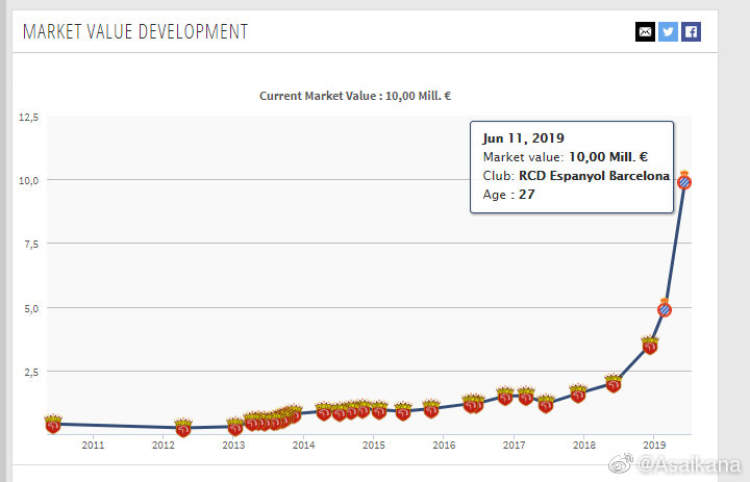Click the Jun 11, 2019 tooltip date
The width and height of the screenshot is (750, 482).
[523, 138]
